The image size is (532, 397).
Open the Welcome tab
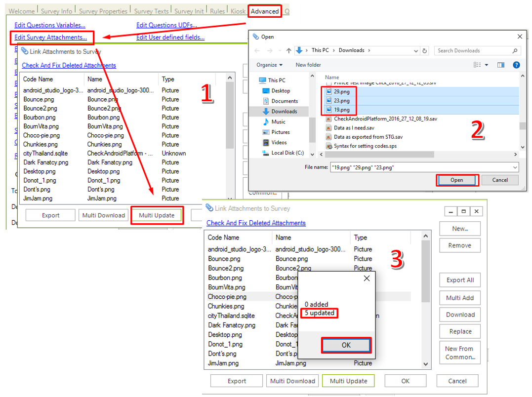(22, 11)
